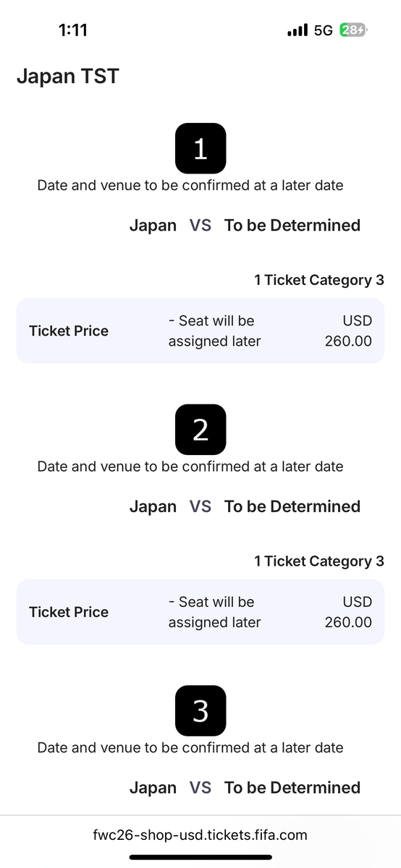Image resolution: width=401 pixels, height=868 pixels.
Task: Tap the home indicator bar at bottom
Action: pyautogui.click(x=200, y=857)
